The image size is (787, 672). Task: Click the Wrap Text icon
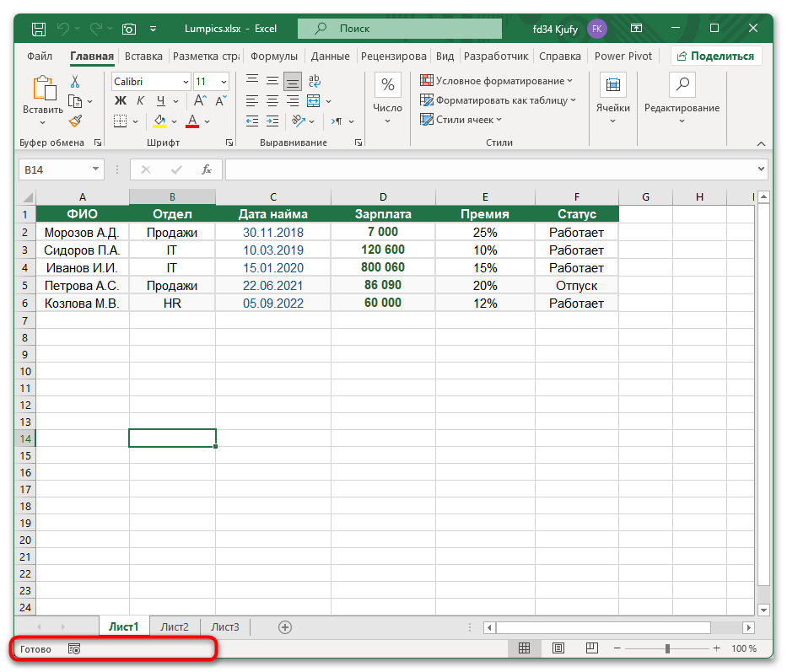coord(314,82)
